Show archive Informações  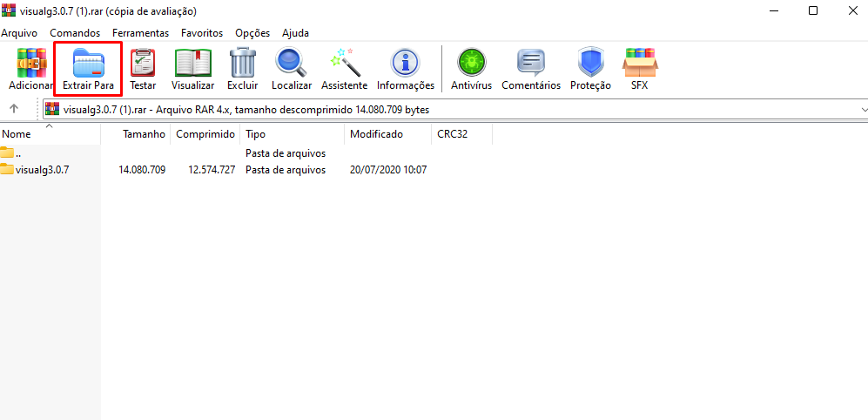(405, 62)
